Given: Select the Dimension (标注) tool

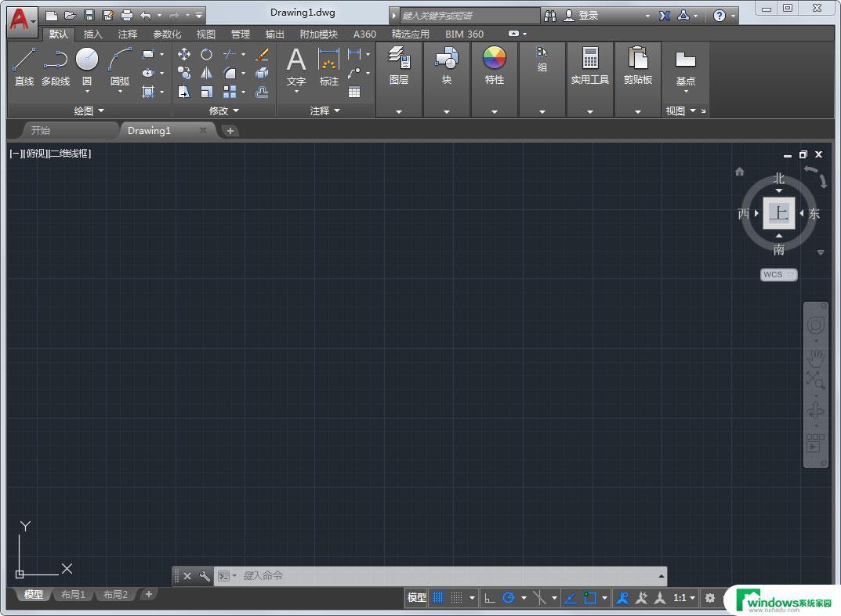Looking at the screenshot, I should (328, 67).
